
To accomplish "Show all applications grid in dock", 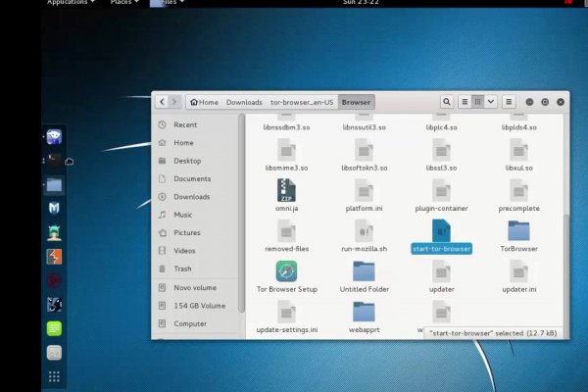I will click(55, 376).
